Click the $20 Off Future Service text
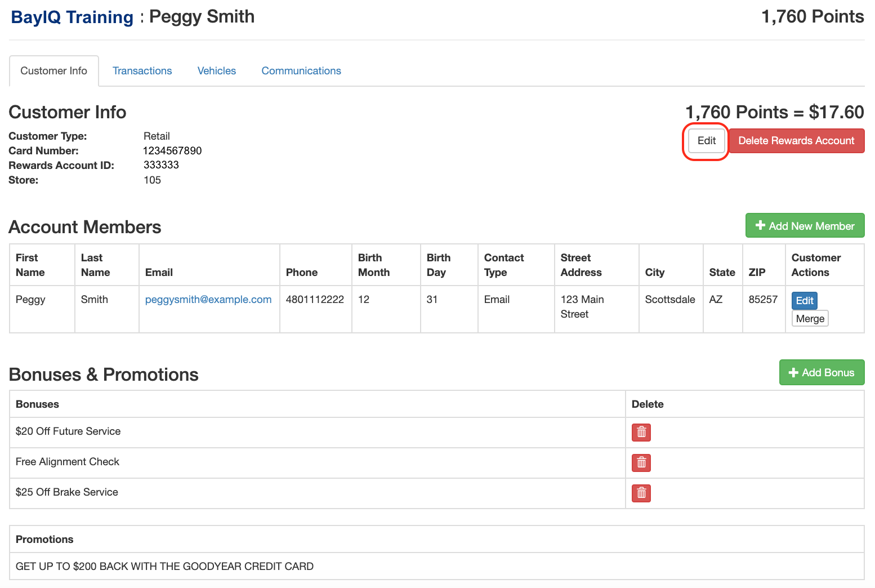The image size is (875, 588). pos(68,431)
